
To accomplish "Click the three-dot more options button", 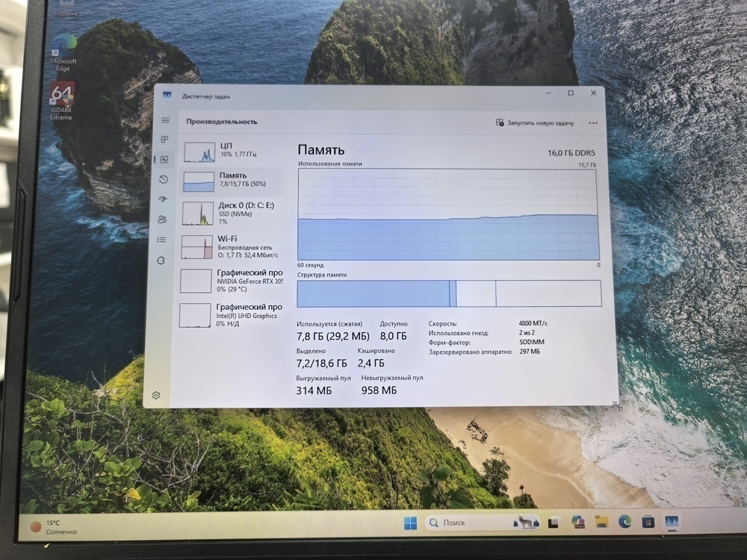I will (x=593, y=123).
